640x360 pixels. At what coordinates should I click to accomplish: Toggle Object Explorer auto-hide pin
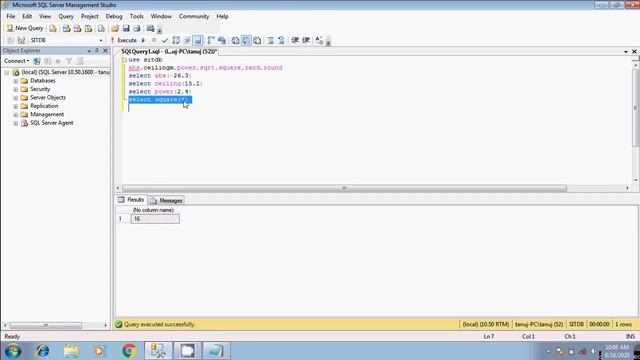(x=97, y=51)
